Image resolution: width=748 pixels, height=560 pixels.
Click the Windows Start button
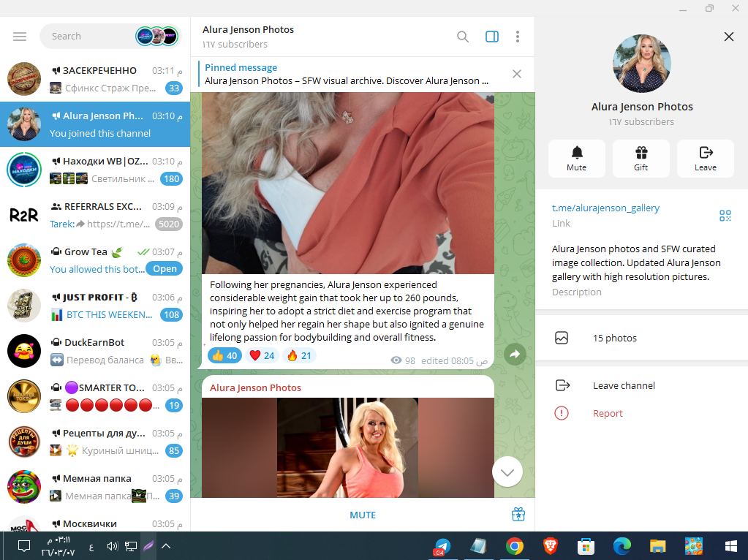pyautogui.click(x=730, y=546)
